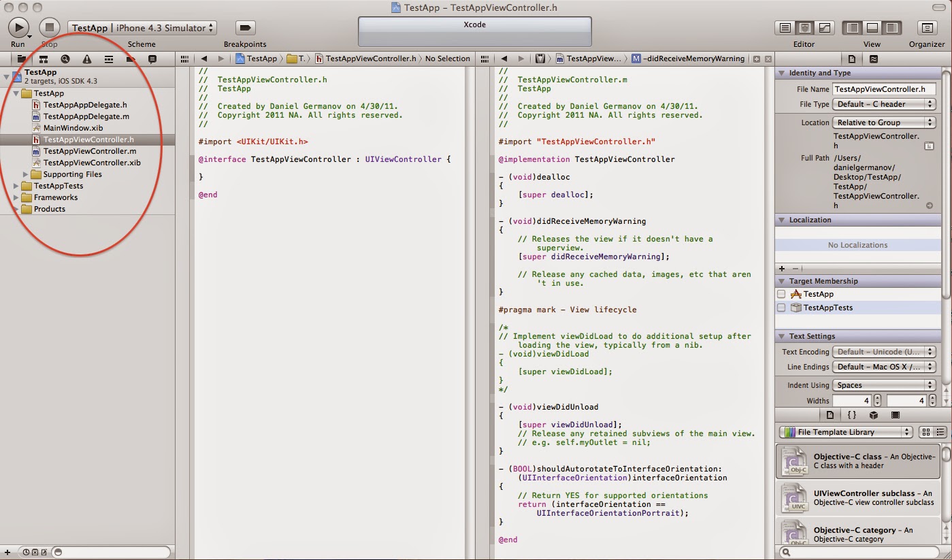Show the Standard editor
This screenshot has width=952, height=560.
pos(785,28)
